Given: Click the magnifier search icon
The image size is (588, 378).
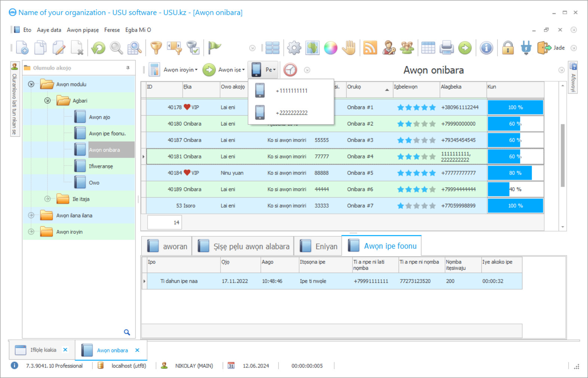Looking at the screenshot, I should tap(116, 48).
